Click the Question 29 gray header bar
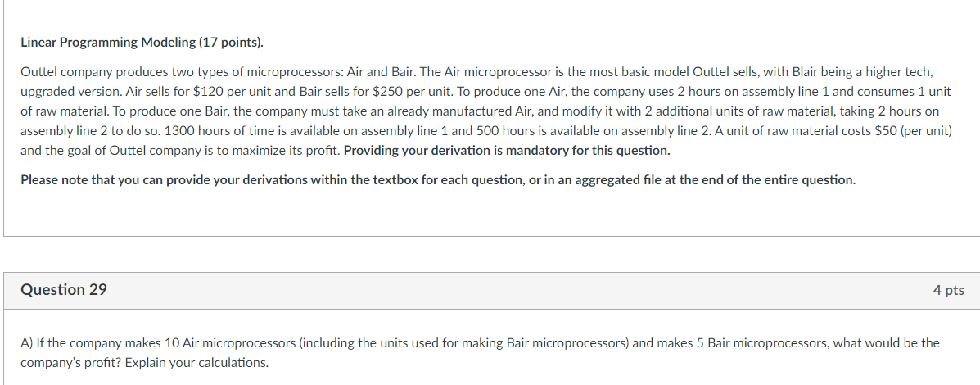 click(491, 290)
